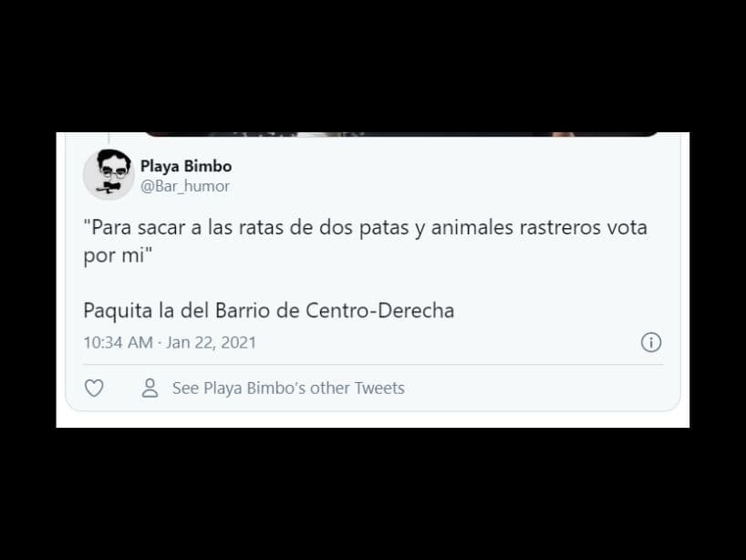Select the "Para sacar a las ratas" text line
Viewport: 746px width, 560px height.
tap(366, 227)
